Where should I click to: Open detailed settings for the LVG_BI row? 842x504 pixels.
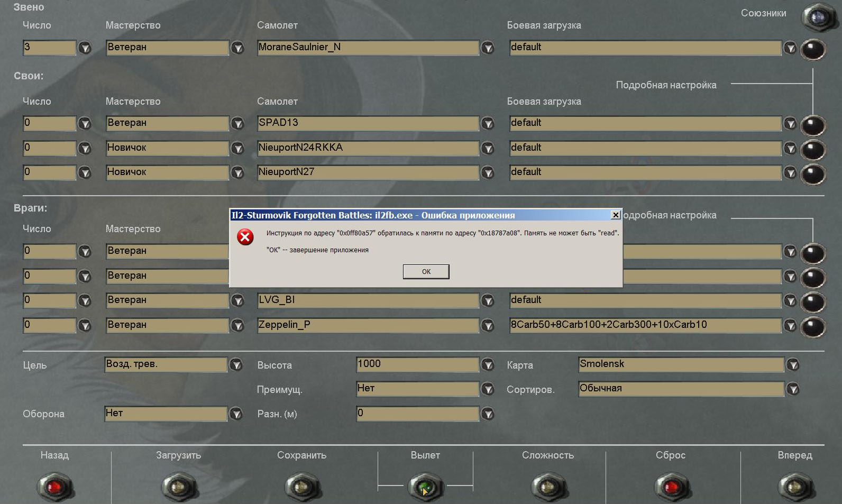[813, 302]
